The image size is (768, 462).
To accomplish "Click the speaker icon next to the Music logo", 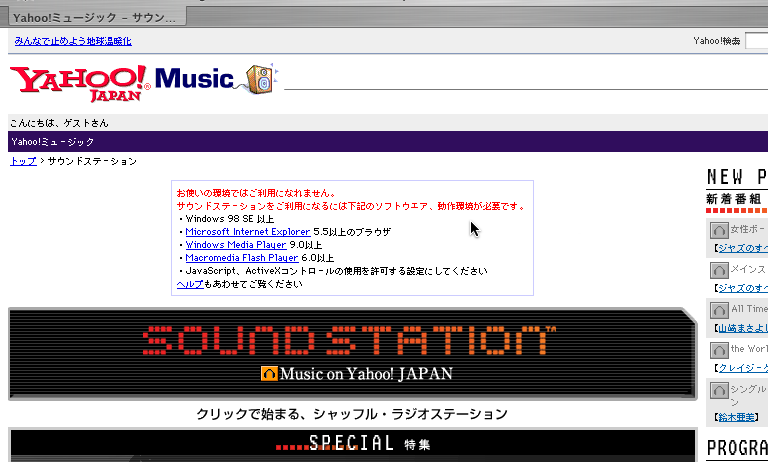I will point(261,79).
